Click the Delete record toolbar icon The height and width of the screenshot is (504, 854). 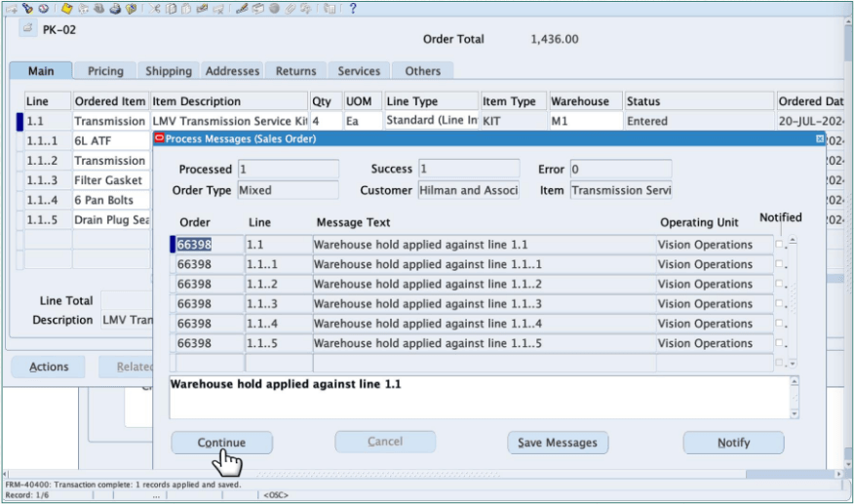click(x=217, y=9)
